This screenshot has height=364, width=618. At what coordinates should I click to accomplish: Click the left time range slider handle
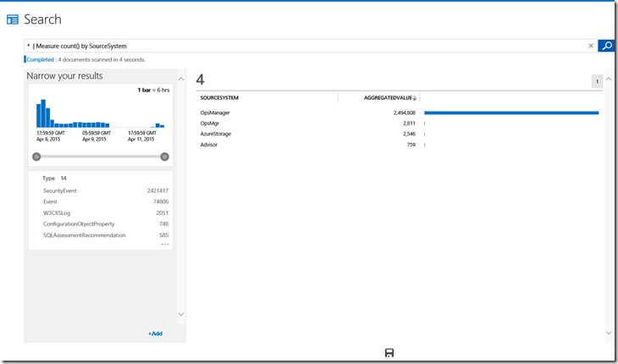(36, 157)
